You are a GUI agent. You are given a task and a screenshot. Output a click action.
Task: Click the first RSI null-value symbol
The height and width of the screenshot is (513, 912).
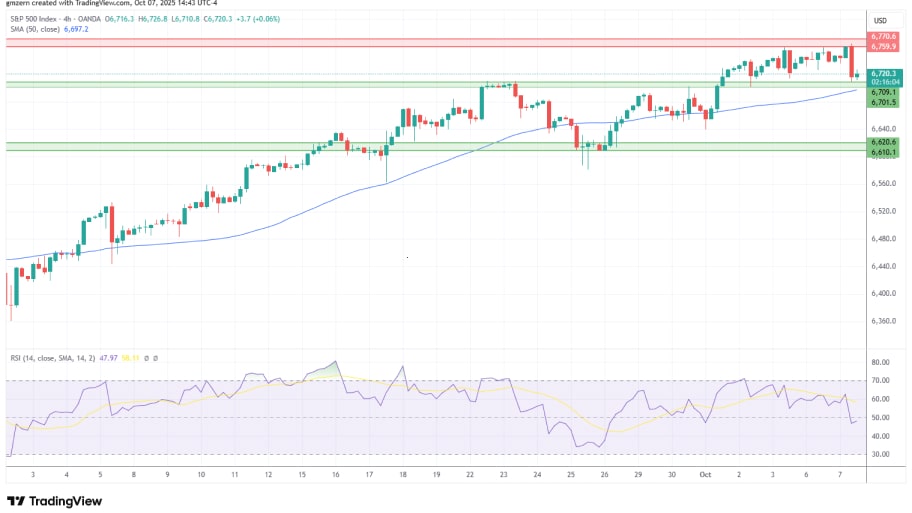pyautogui.click(x=147, y=357)
